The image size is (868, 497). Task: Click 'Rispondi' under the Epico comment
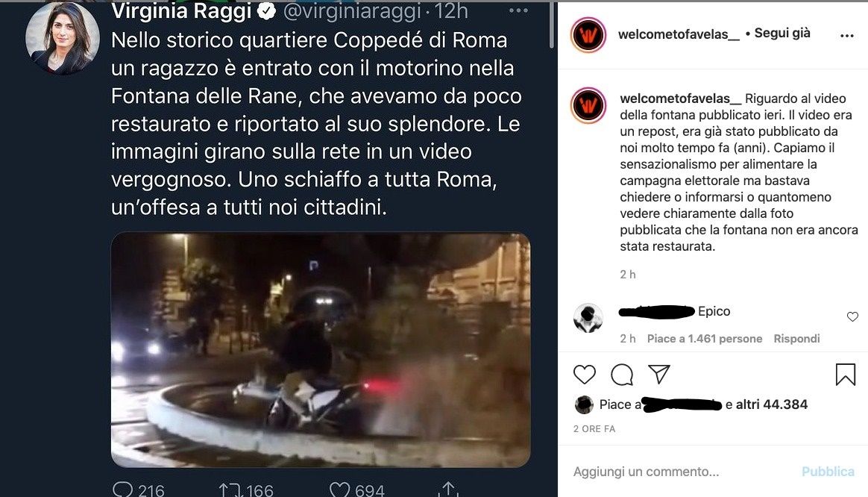point(796,339)
